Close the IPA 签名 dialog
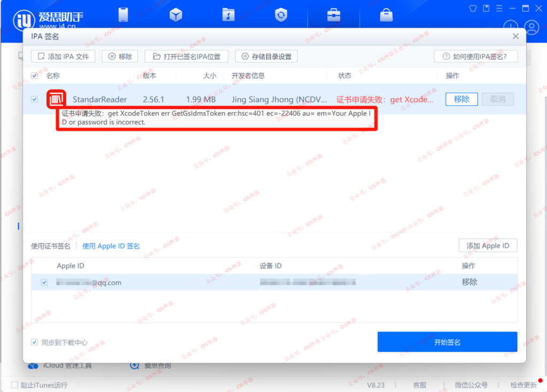547x392 pixels. click(x=515, y=36)
